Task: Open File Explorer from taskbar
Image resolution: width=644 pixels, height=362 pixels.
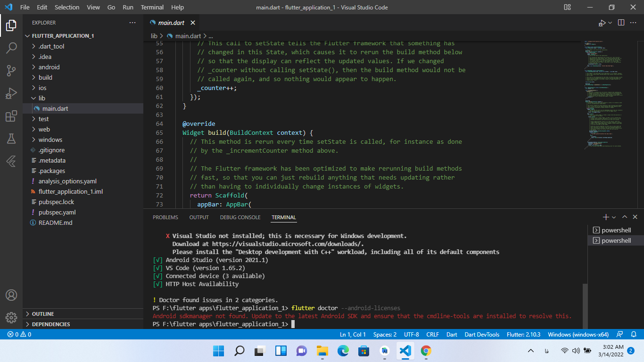Action: tap(322, 351)
